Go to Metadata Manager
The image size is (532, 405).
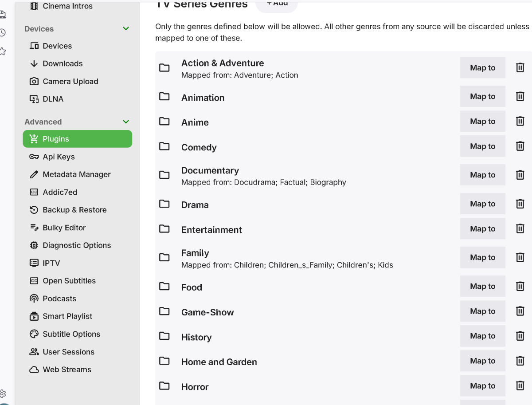tap(76, 174)
